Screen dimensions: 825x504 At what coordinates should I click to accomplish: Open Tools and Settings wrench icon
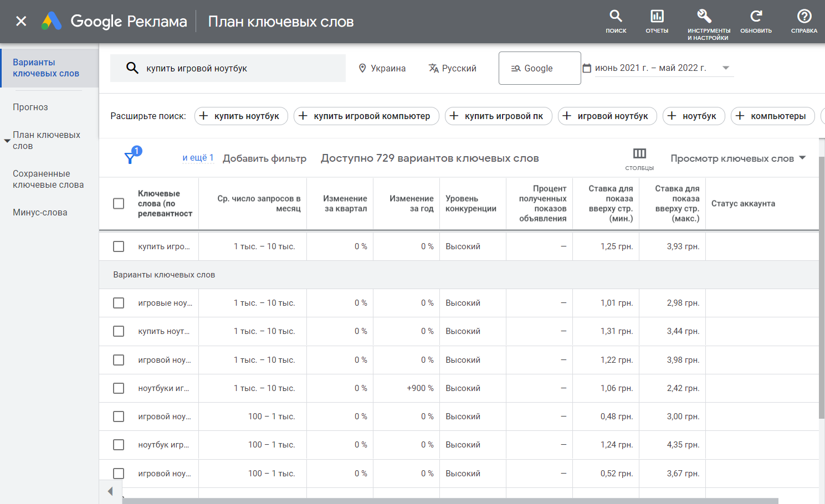pyautogui.click(x=704, y=17)
